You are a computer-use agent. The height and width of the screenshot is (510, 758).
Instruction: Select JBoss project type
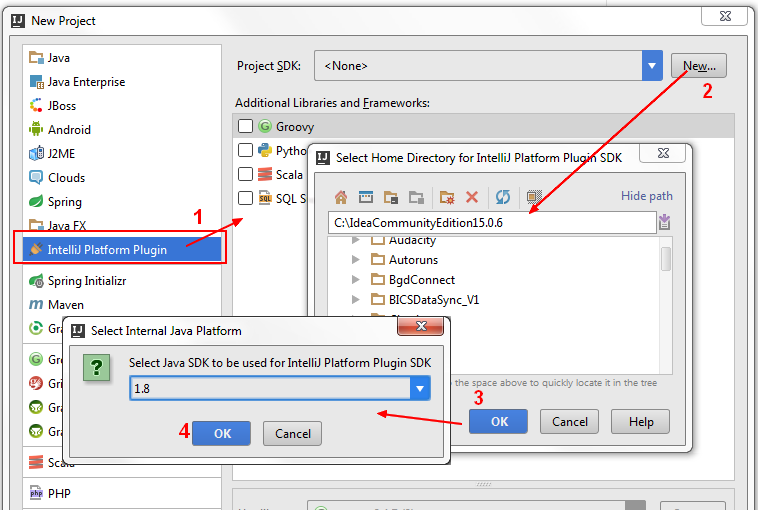click(x=122, y=106)
